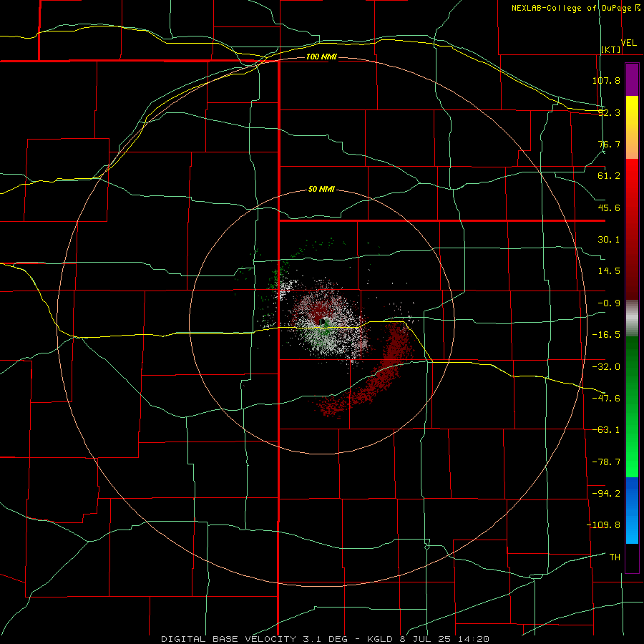
Task: Click the -63.1 velocity scale value
Action: point(606,430)
